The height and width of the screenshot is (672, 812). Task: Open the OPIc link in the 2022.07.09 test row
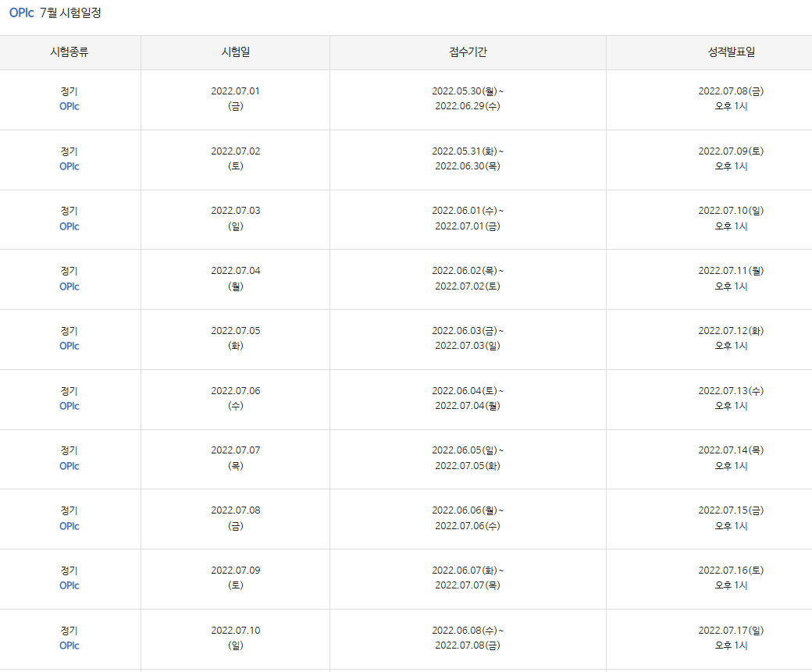[69, 585]
